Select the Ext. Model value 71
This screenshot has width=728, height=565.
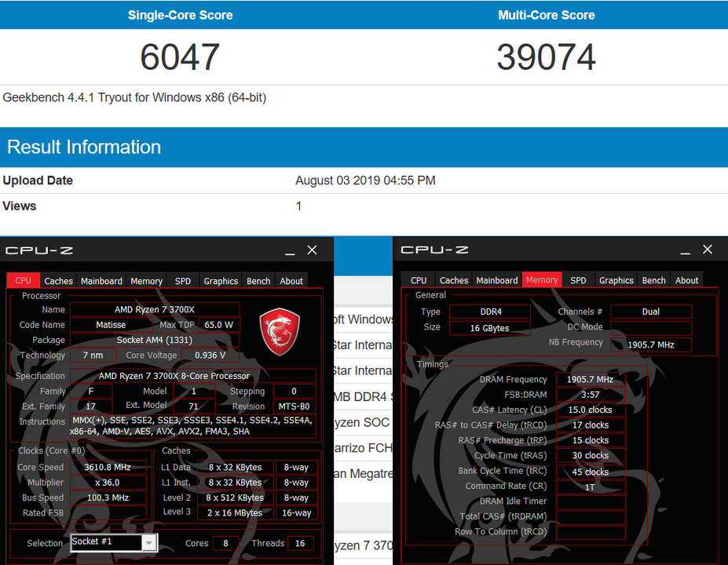194,406
